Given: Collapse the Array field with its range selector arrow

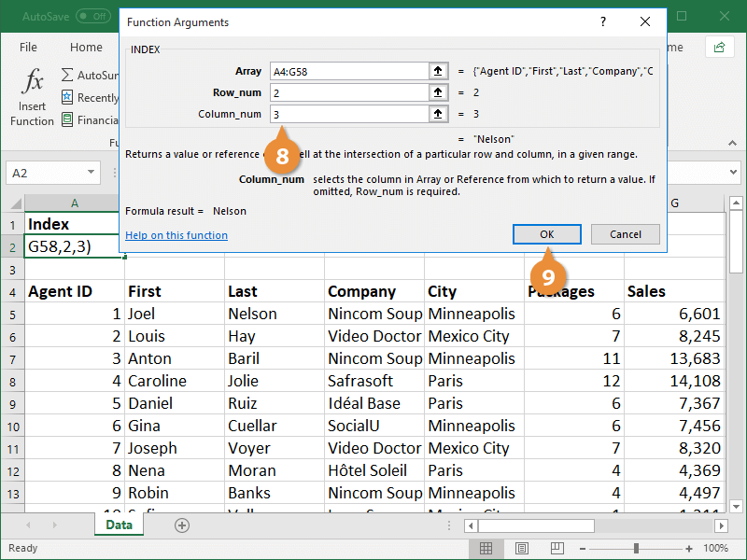Looking at the screenshot, I should coord(438,70).
